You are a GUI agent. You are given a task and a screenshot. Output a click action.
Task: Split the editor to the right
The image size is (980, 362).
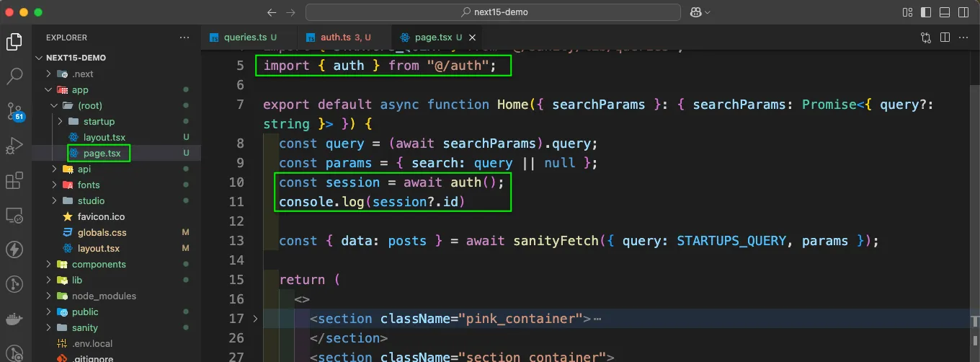945,37
